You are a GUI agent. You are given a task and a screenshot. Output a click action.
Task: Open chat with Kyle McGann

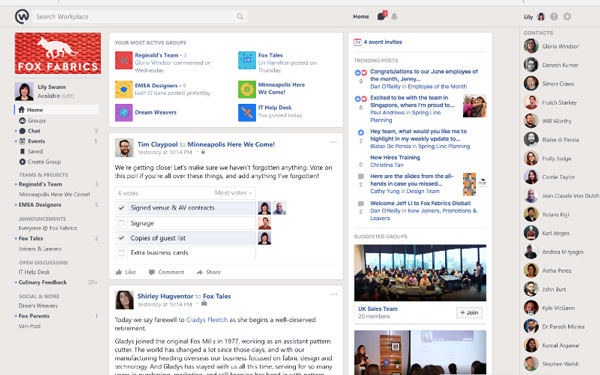coord(558,308)
